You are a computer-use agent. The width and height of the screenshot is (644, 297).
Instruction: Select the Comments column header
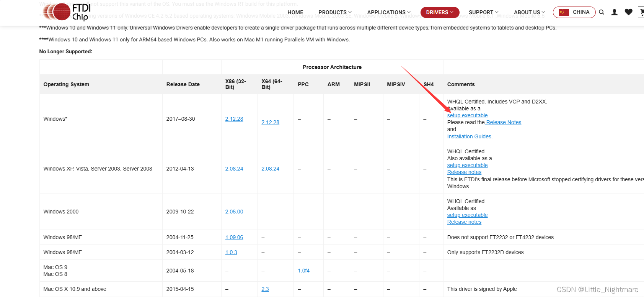pyautogui.click(x=461, y=84)
